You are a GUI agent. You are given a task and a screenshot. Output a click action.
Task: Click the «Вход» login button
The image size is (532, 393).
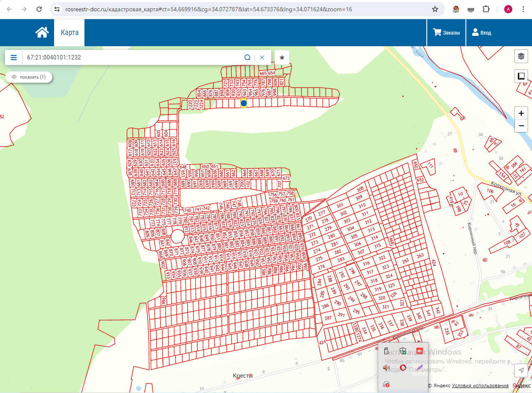pyautogui.click(x=482, y=32)
